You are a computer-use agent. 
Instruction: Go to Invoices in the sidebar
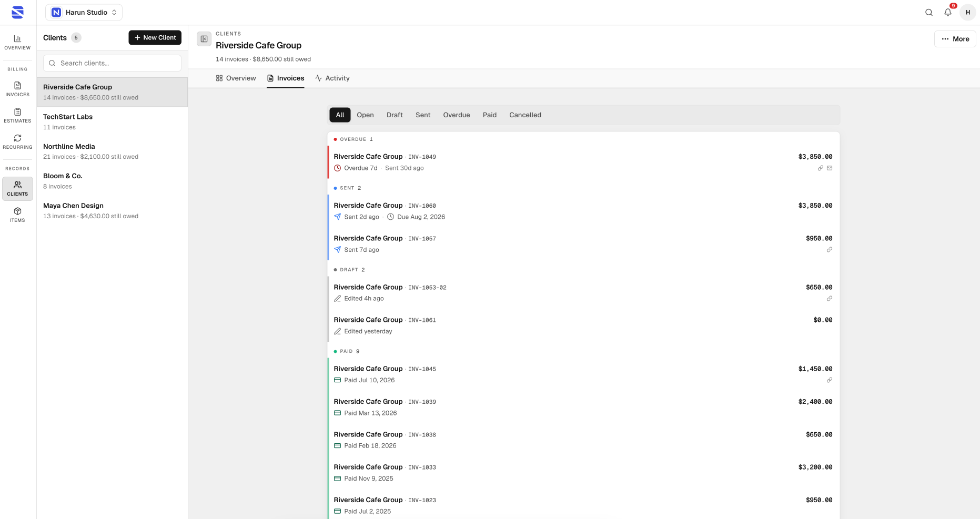coord(17,89)
